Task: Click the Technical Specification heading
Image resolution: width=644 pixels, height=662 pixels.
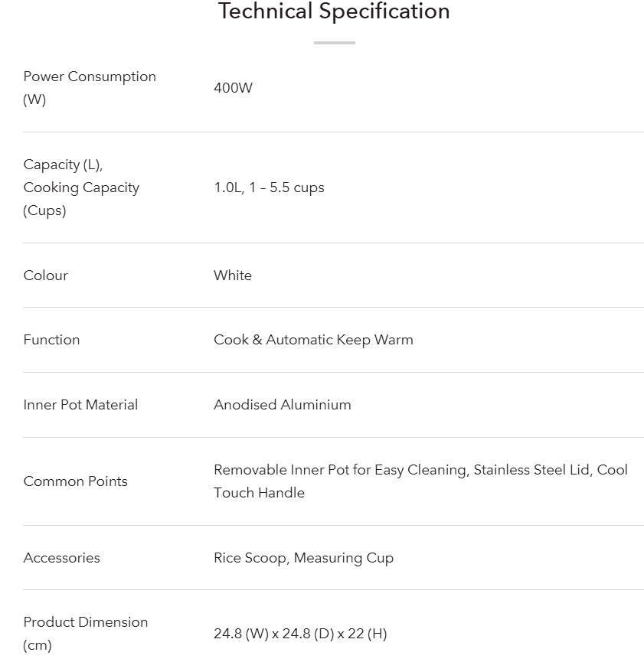Action: click(334, 12)
